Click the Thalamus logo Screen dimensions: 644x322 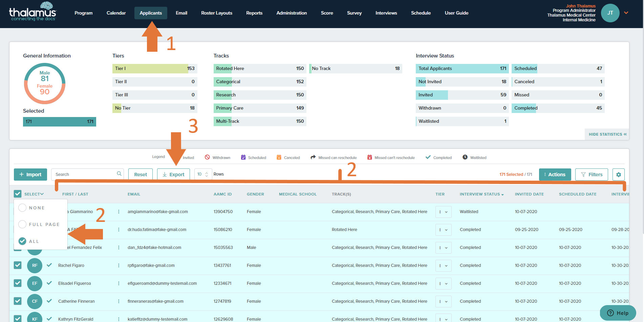tap(33, 12)
